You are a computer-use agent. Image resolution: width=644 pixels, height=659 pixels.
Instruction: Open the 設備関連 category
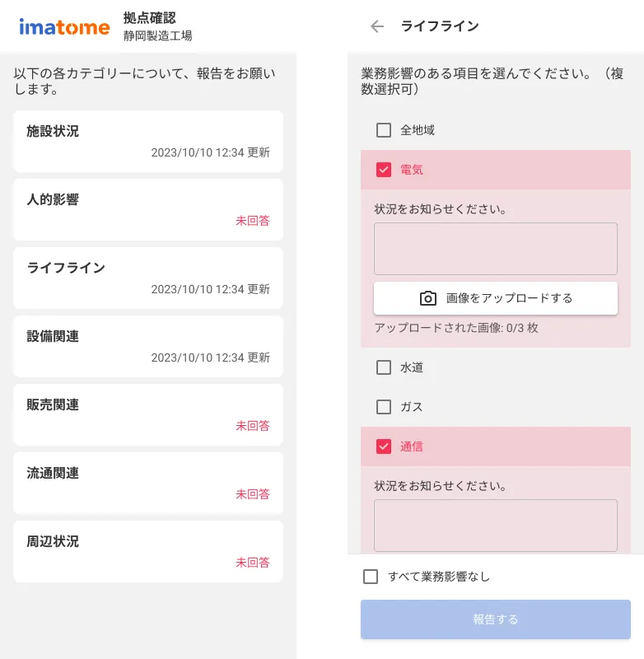click(x=148, y=346)
